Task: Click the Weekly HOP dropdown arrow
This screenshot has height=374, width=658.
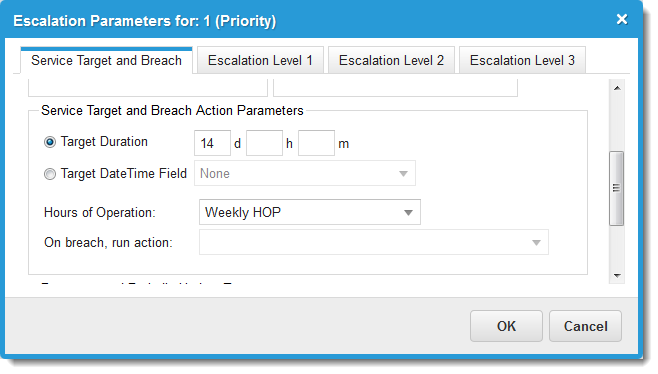Action: [x=408, y=213]
